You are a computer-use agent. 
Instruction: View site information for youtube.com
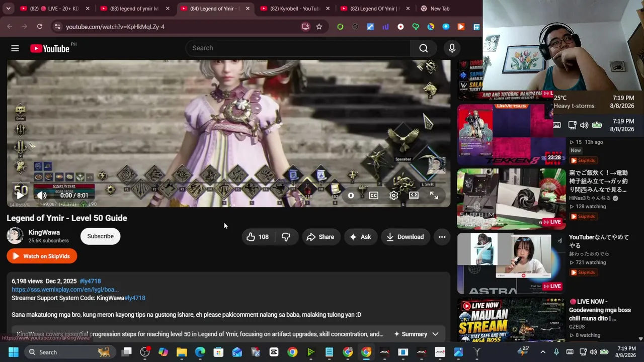(x=57, y=27)
